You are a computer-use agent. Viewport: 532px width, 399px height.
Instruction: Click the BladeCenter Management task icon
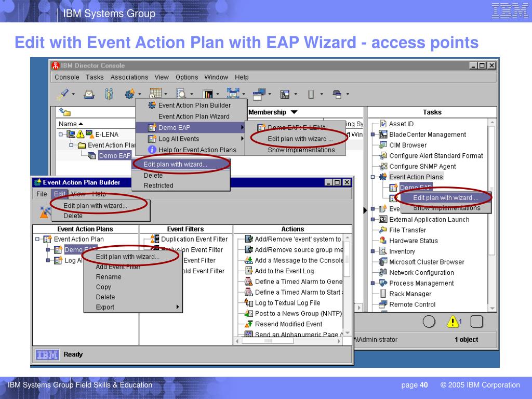tap(383, 135)
